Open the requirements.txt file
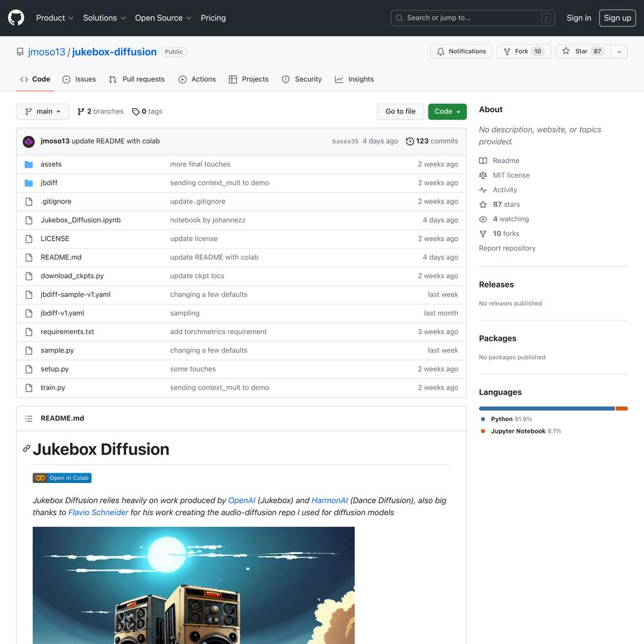Viewport: 644px width, 644px height. coord(68,332)
